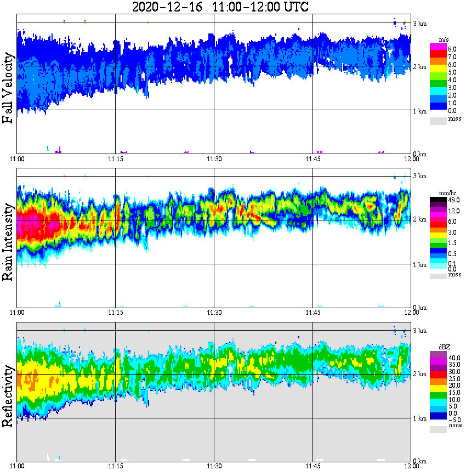The height and width of the screenshot is (476, 466).
Task: Select the magenta 8.0 swatch in velocity legend
Action: (x=439, y=47)
